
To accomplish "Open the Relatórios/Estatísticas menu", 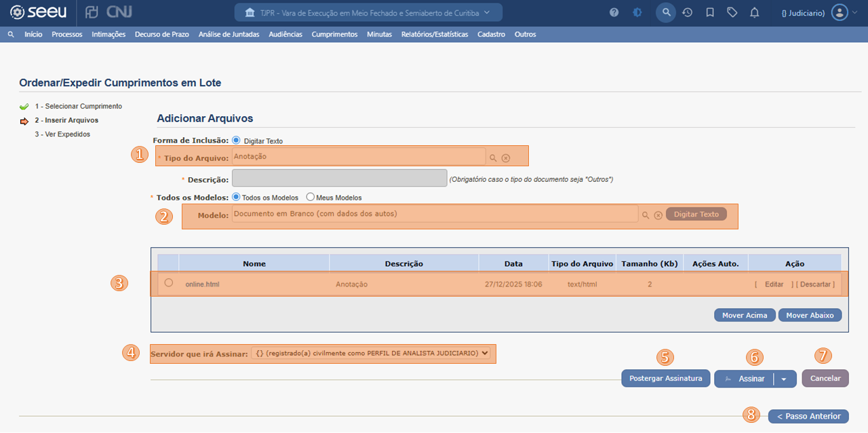I will pyautogui.click(x=434, y=34).
